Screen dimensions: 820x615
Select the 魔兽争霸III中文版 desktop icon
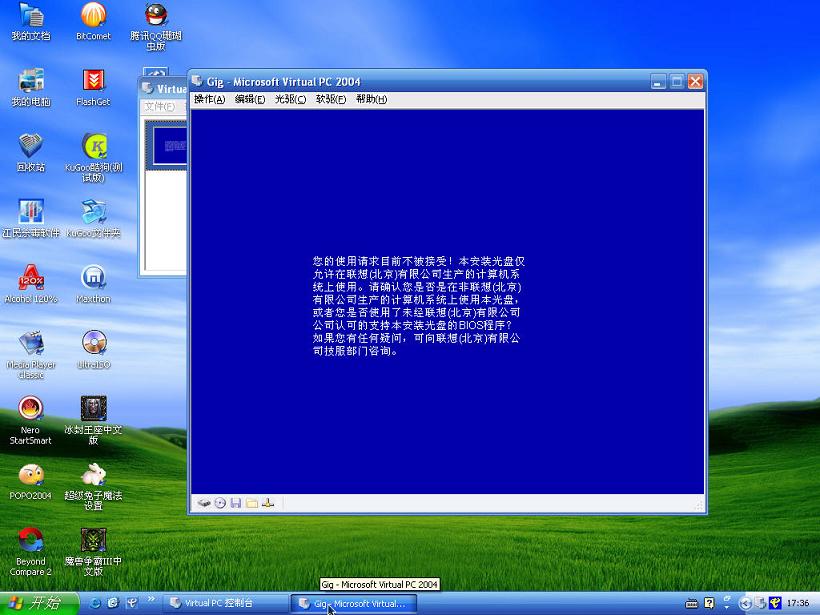coord(93,552)
